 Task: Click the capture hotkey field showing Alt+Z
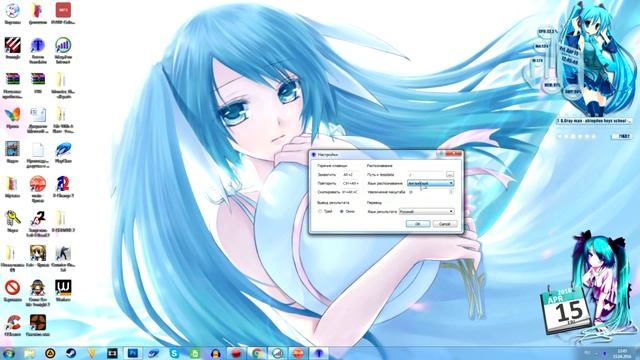[x=351, y=175]
